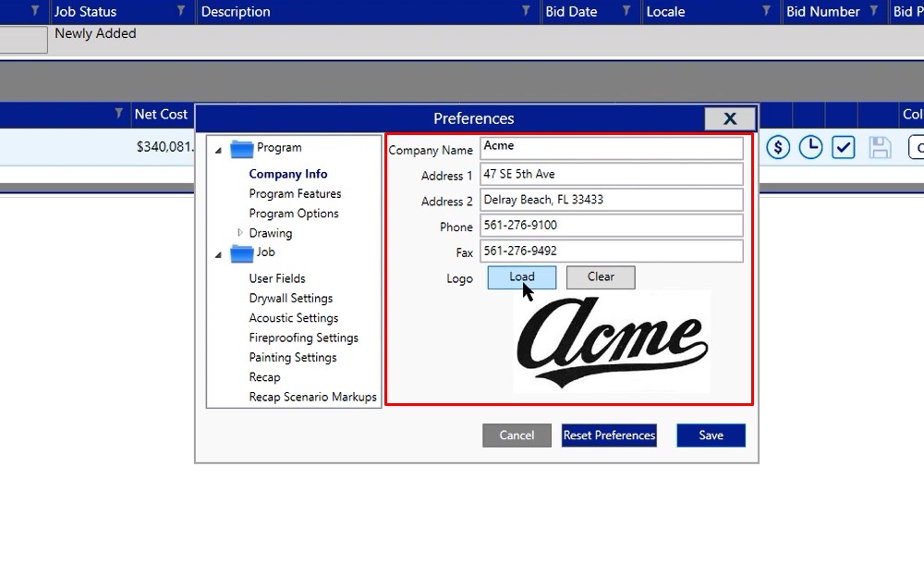The height and width of the screenshot is (565, 924).
Task: Click the clock icon in job row
Action: tap(810, 147)
